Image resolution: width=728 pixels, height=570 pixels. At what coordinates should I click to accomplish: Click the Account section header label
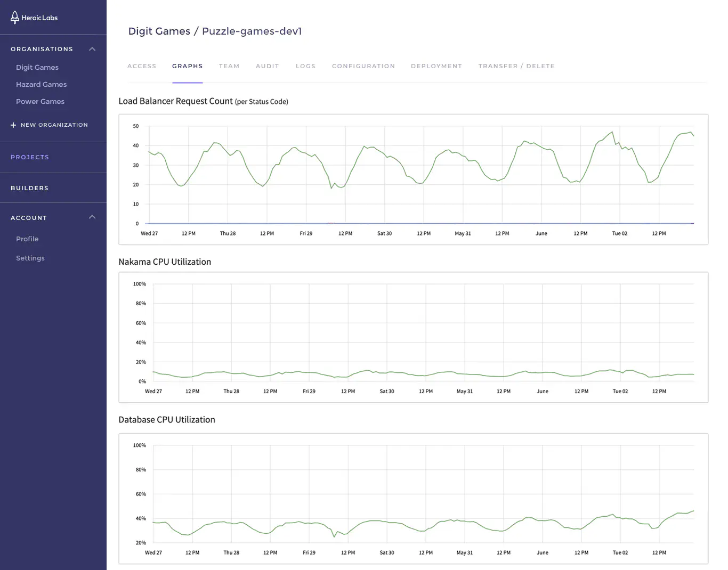click(x=29, y=218)
